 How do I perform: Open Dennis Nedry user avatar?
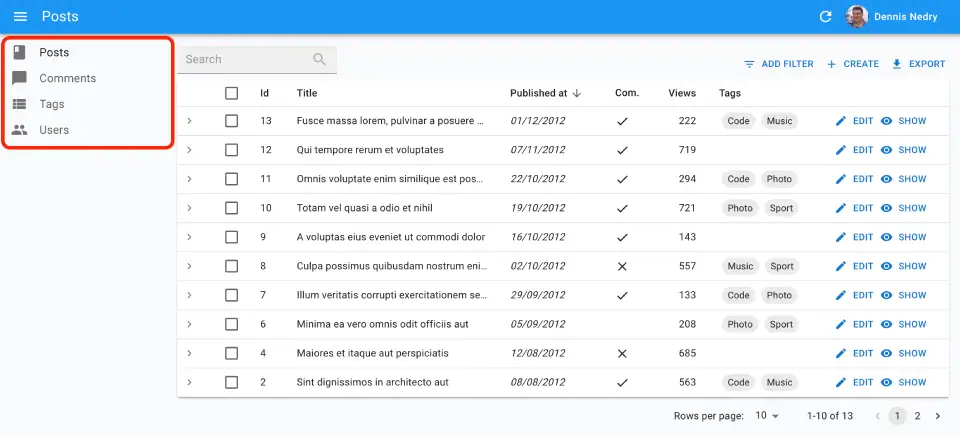(857, 17)
